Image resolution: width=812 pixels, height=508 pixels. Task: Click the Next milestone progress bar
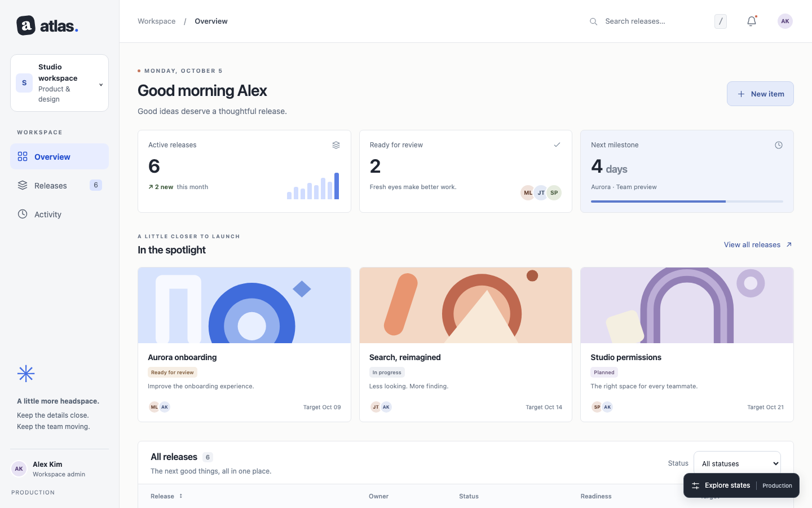click(x=687, y=202)
